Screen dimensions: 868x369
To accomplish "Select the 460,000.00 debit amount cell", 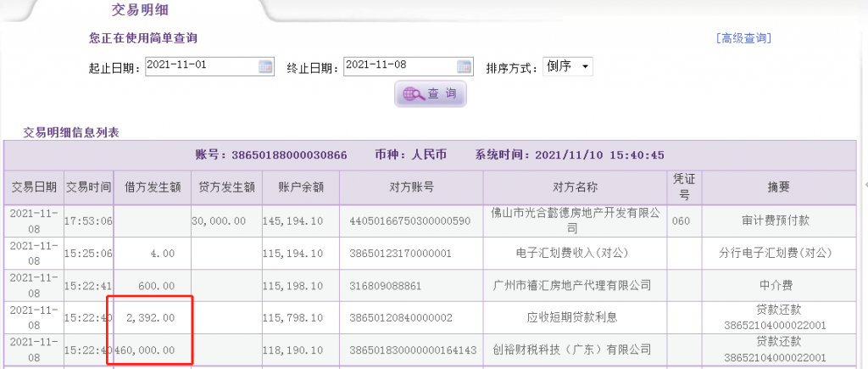I will click(x=150, y=349).
